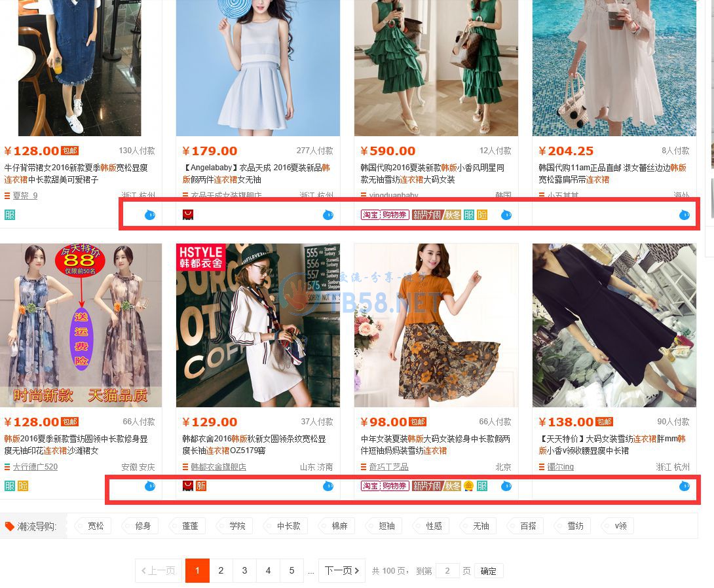Select the 雪纺 style filter tag
Screen dimensions: 714x588
click(575, 526)
